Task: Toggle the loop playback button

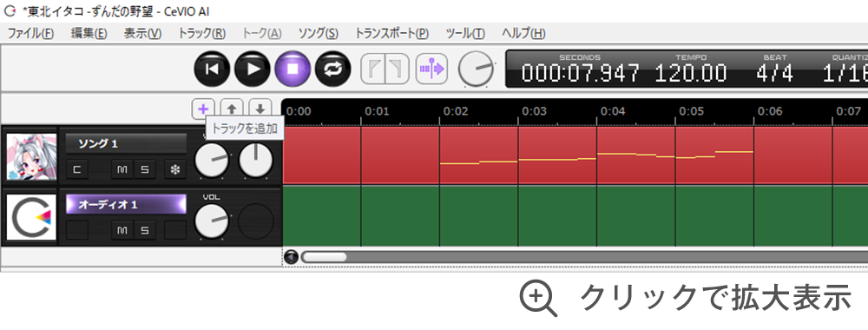Action: [x=332, y=69]
